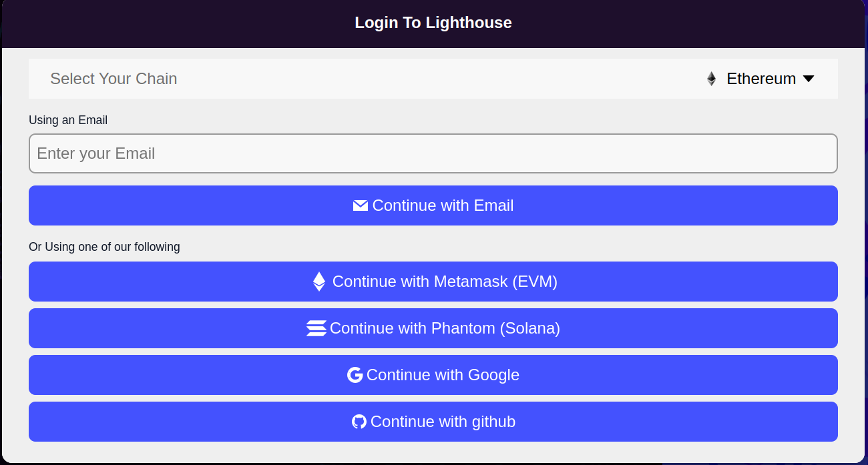Expand the chain dropdown arrow
Image resolution: width=868 pixels, height=465 pixels.
pyautogui.click(x=808, y=79)
